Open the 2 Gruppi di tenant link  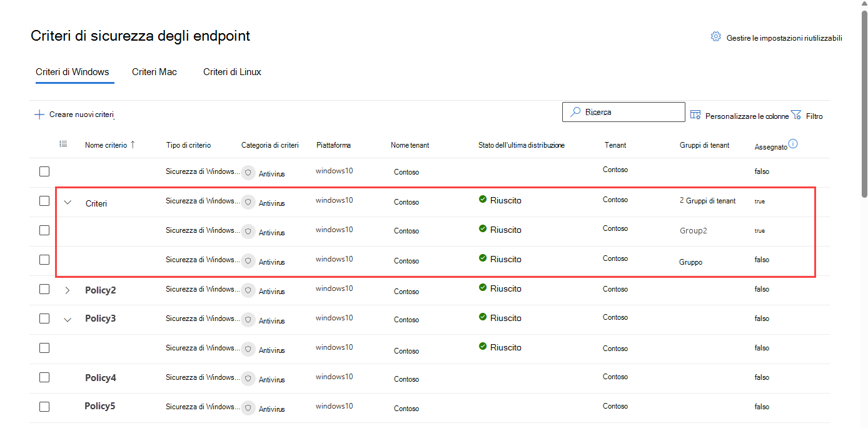click(707, 201)
